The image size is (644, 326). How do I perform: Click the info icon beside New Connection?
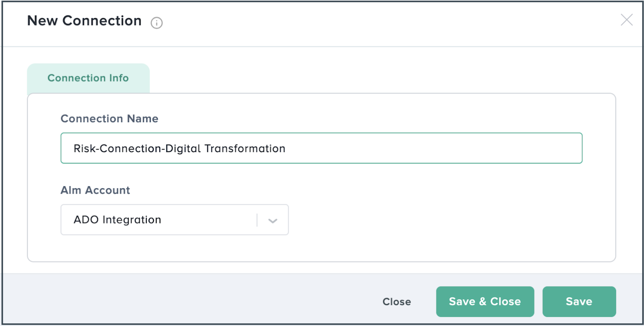(x=156, y=23)
